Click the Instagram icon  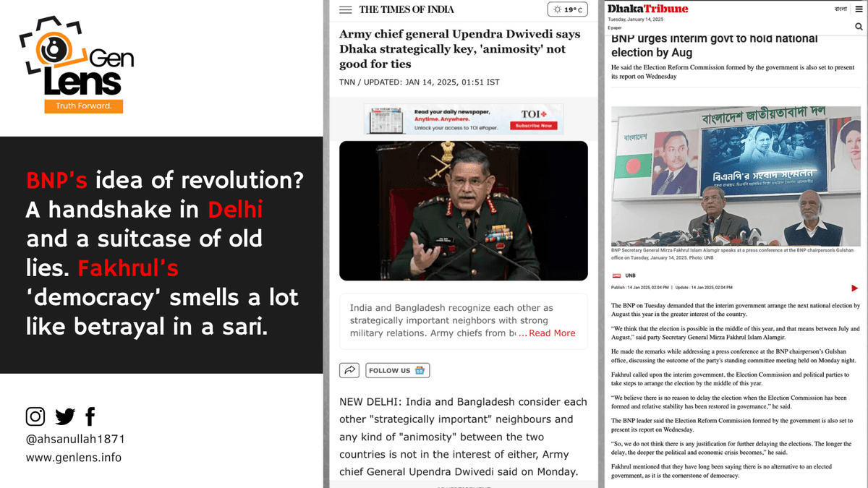35,416
